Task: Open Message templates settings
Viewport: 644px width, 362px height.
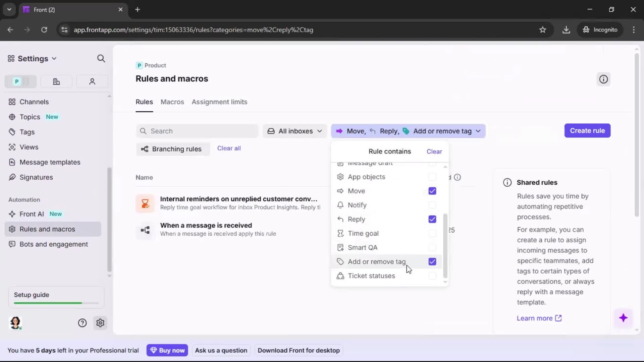Action: tap(50, 162)
